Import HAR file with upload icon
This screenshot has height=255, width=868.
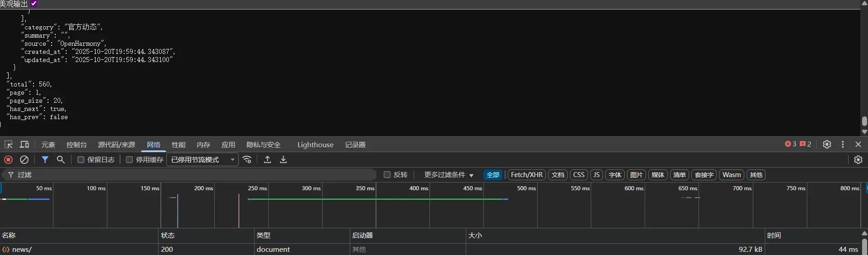[x=268, y=160]
